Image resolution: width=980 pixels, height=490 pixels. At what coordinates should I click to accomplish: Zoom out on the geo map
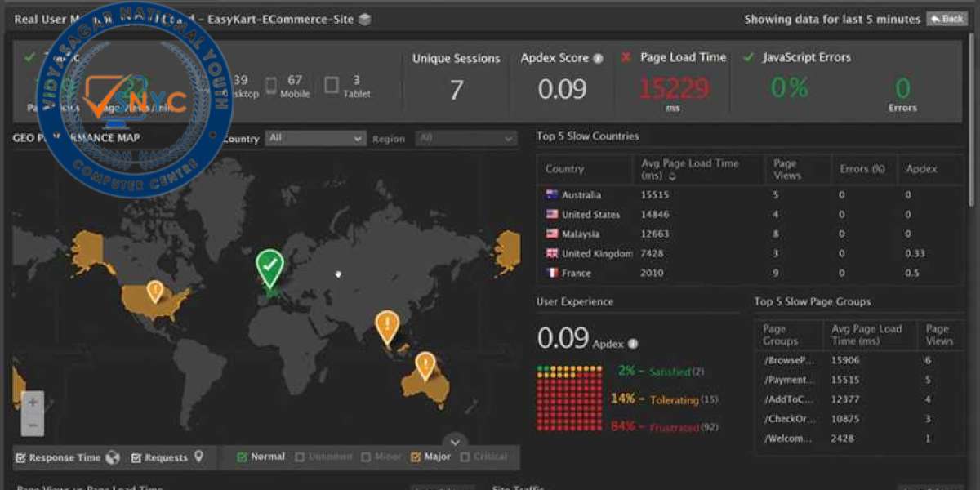(33, 425)
